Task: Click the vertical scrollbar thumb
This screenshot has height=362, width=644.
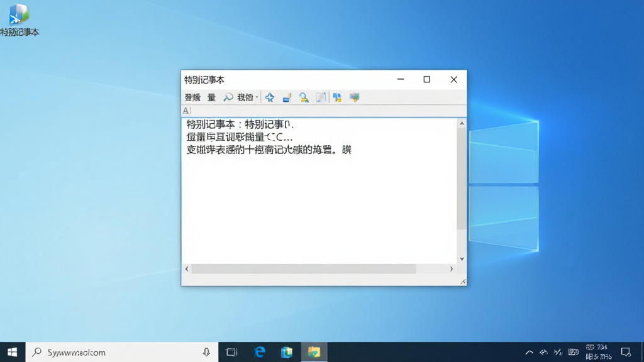Action: click(x=462, y=178)
